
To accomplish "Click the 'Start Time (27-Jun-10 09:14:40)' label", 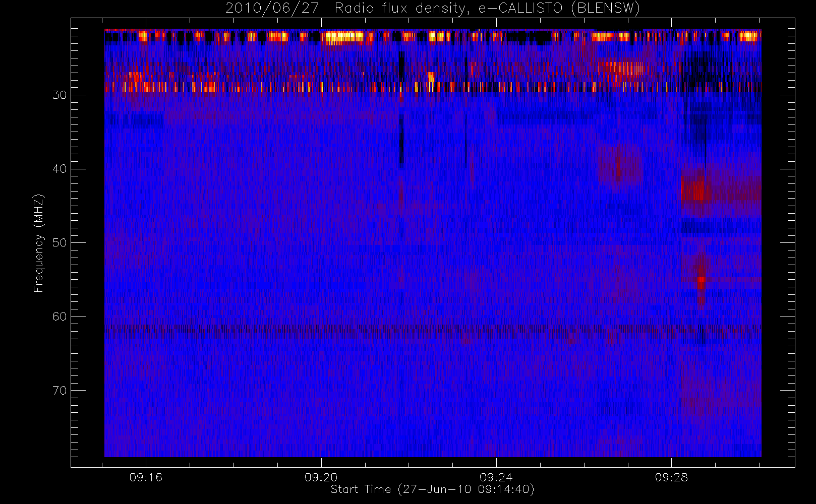I will pos(432,489).
